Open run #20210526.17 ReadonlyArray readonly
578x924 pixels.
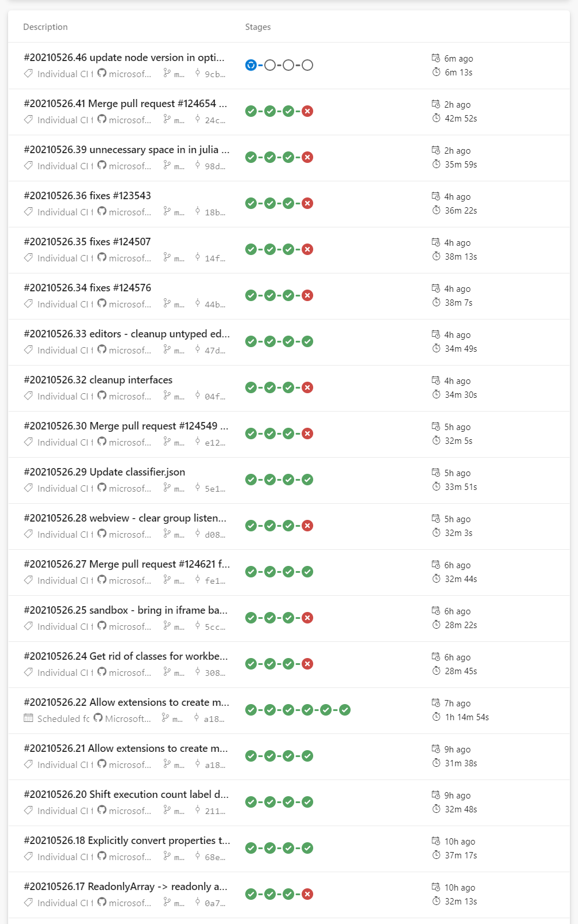pyautogui.click(x=126, y=887)
